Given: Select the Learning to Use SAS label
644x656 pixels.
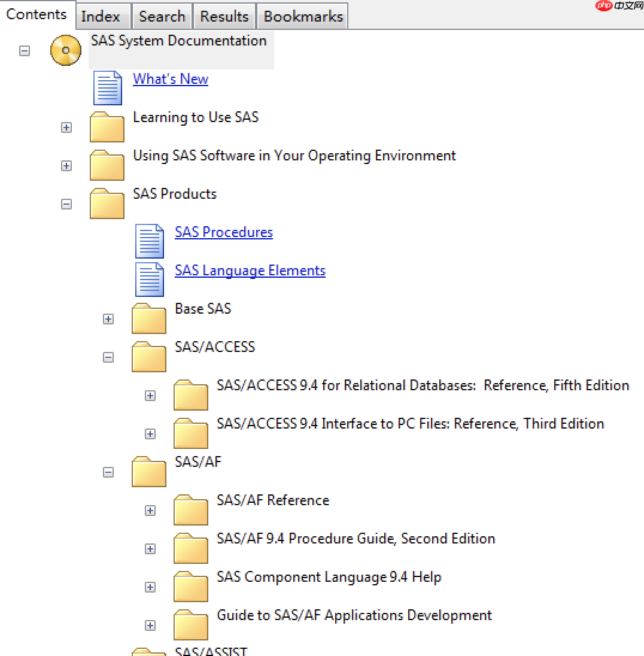Looking at the screenshot, I should 196,117.
